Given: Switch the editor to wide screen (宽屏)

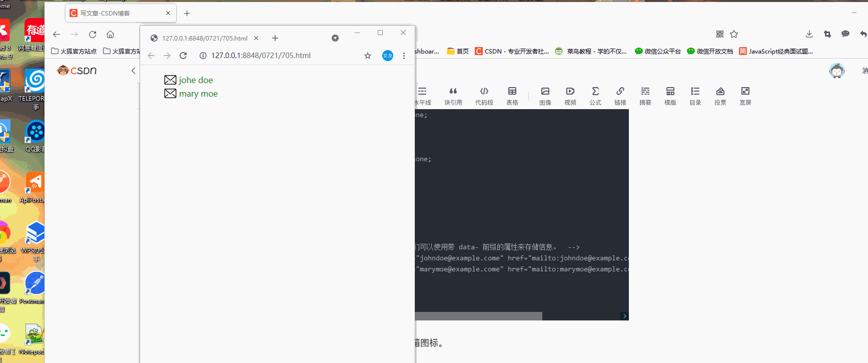Looking at the screenshot, I should 745,96.
